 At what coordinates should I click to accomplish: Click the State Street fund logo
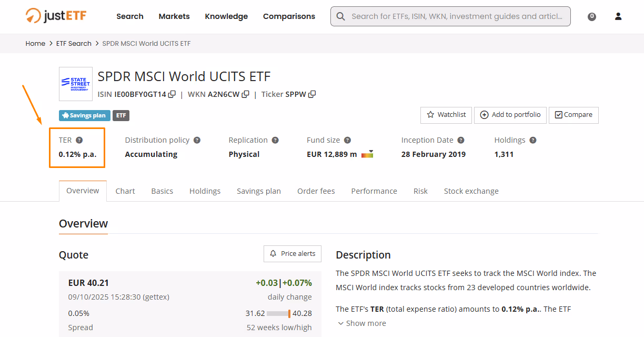[76, 84]
